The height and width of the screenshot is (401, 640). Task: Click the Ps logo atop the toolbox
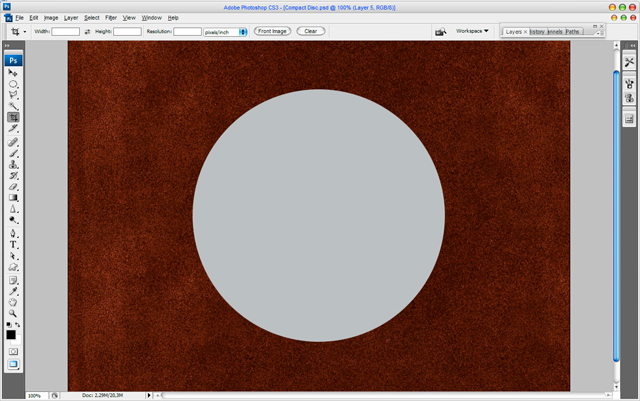point(13,60)
